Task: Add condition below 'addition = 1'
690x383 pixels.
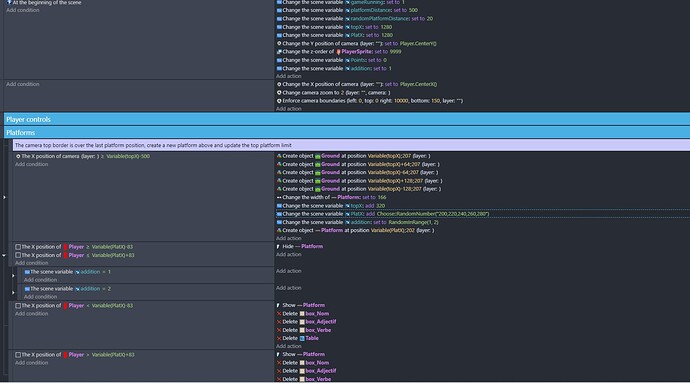Action: 40,280
